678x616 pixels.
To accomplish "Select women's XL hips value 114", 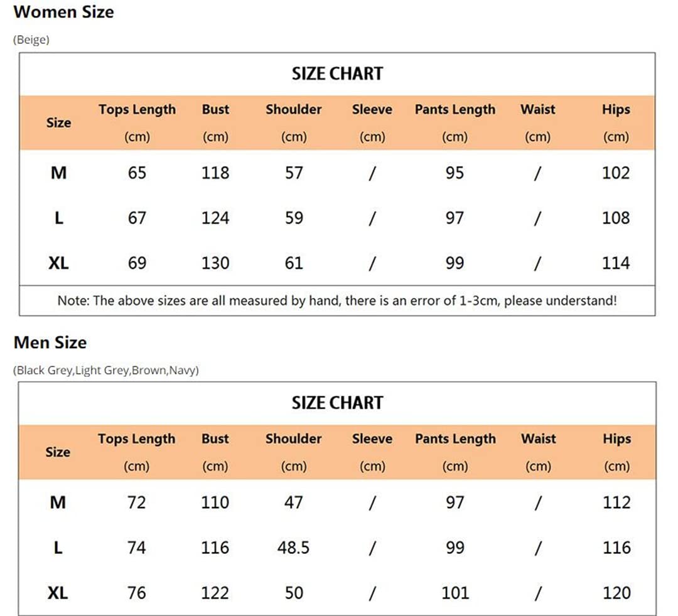I will pos(616,263).
